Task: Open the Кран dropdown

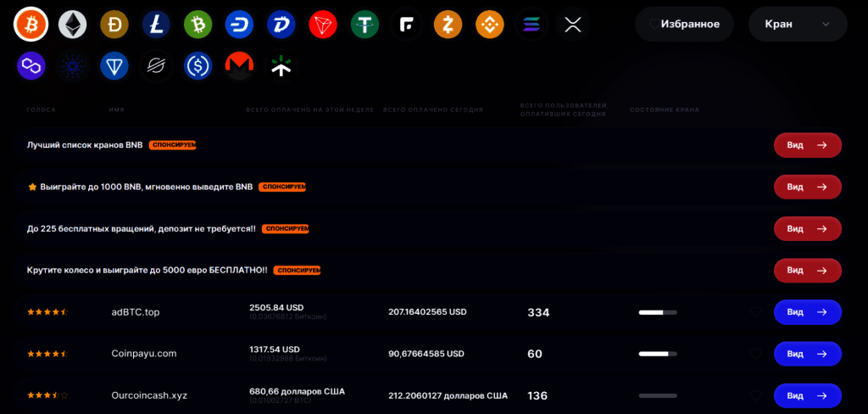Action: 798,24
